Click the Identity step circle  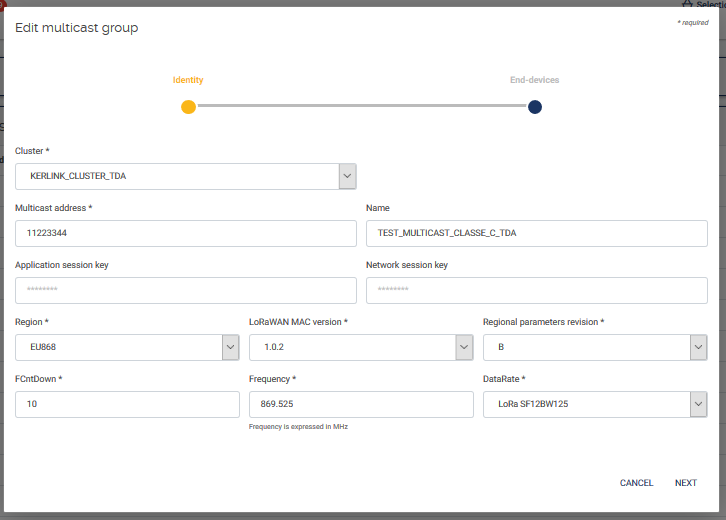(x=188, y=107)
